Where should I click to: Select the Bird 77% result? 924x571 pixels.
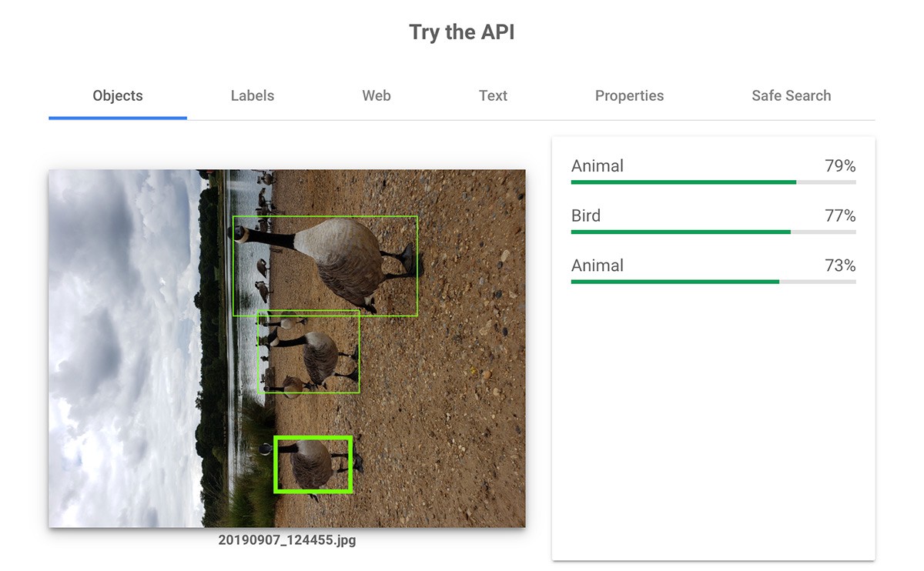[713, 220]
